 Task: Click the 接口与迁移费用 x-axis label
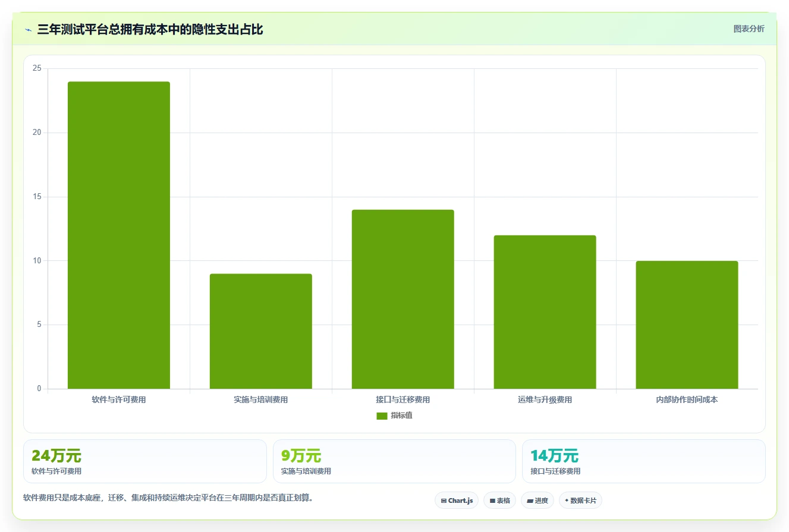click(403, 400)
